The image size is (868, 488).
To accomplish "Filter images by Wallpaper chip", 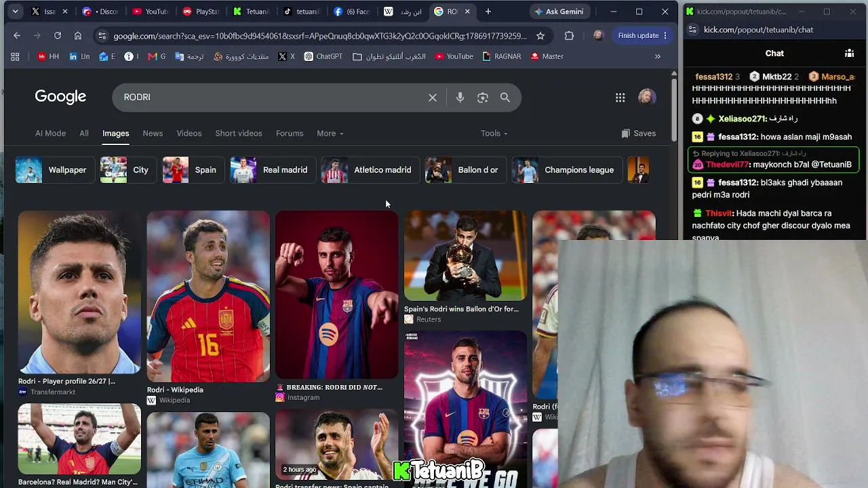I will coord(54,170).
